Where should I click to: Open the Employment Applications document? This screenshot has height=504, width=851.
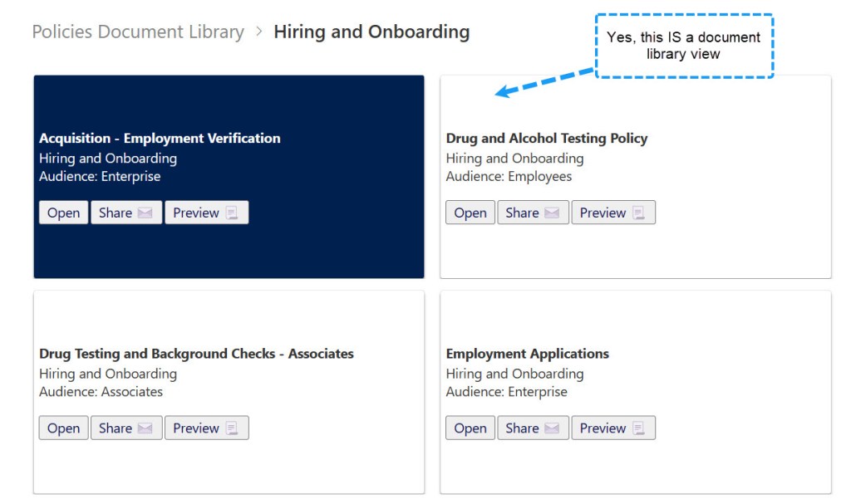[470, 428]
